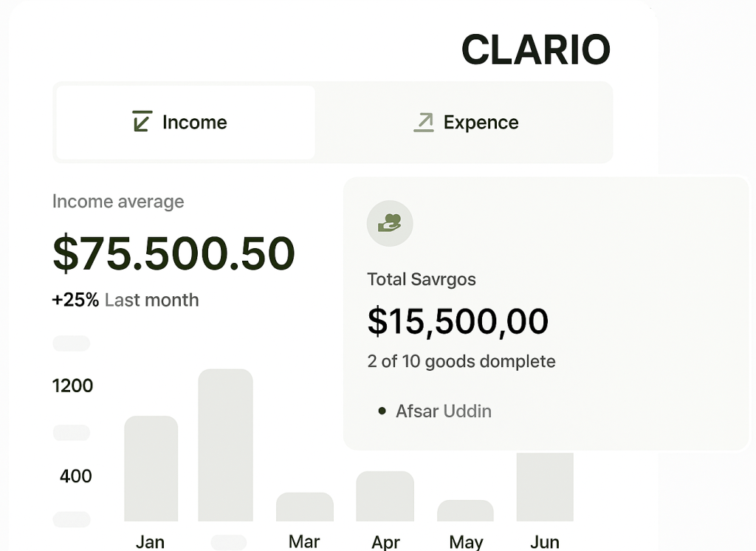This screenshot has width=756, height=551.
Task: Click the Expence arrow icon
Action: click(424, 122)
